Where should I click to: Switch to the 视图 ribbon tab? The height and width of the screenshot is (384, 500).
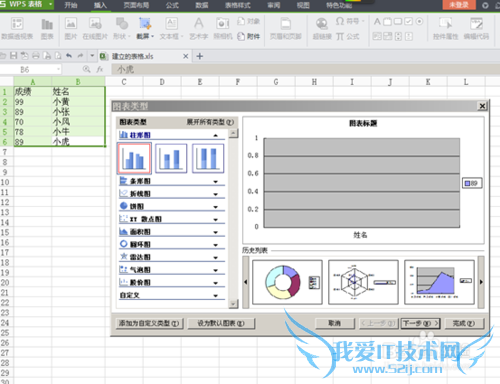click(303, 5)
